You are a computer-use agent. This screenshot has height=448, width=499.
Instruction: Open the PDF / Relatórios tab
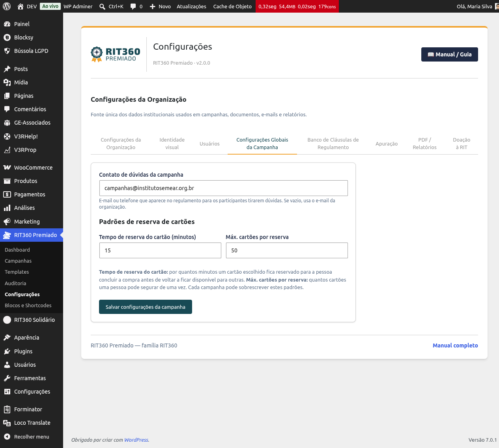[425, 144]
